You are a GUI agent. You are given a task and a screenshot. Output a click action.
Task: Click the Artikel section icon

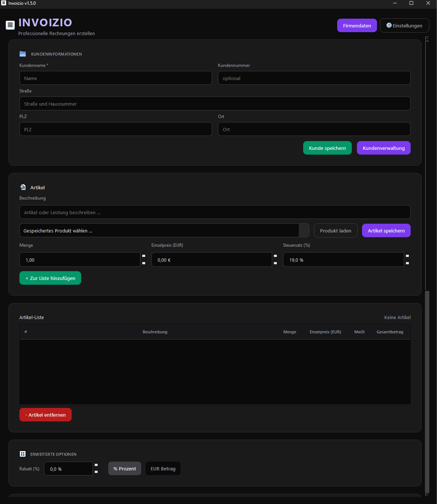23,187
